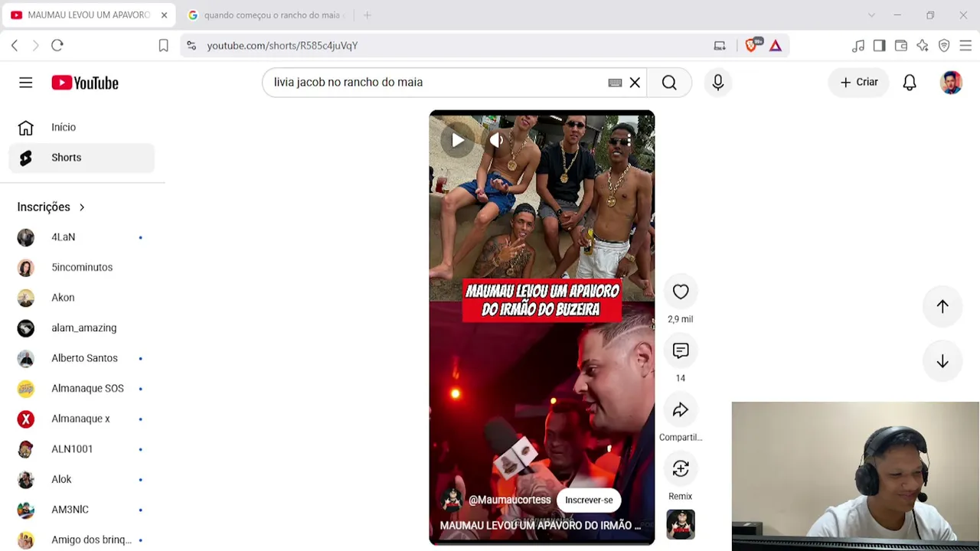Start voice search with microphone
Viewport: 980px width, 551px height.
point(718,82)
